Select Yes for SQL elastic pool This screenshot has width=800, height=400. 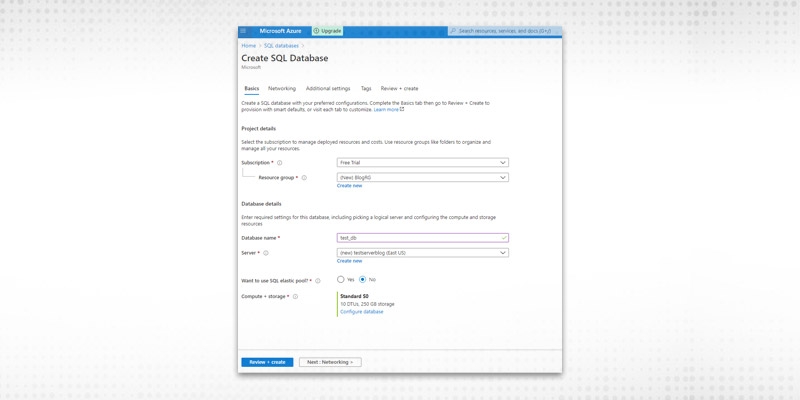coord(341,280)
